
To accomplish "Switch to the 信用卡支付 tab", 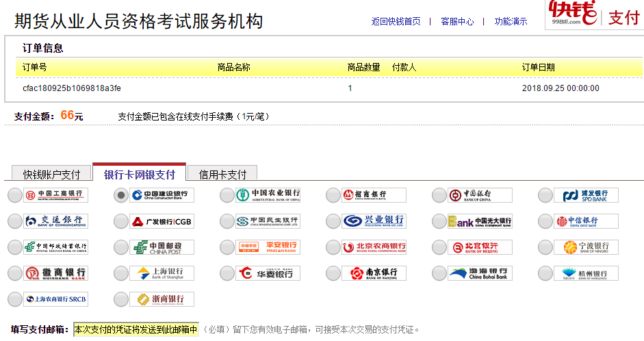I will click(x=222, y=173).
